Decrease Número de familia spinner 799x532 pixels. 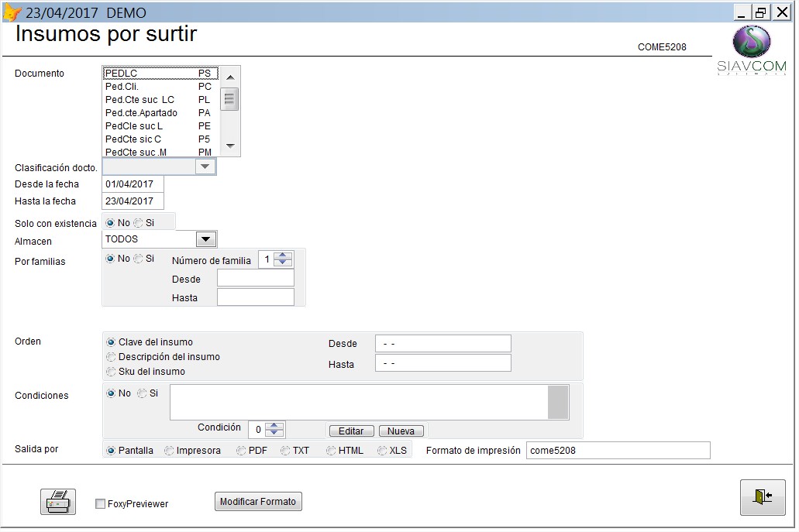point(283,263)
